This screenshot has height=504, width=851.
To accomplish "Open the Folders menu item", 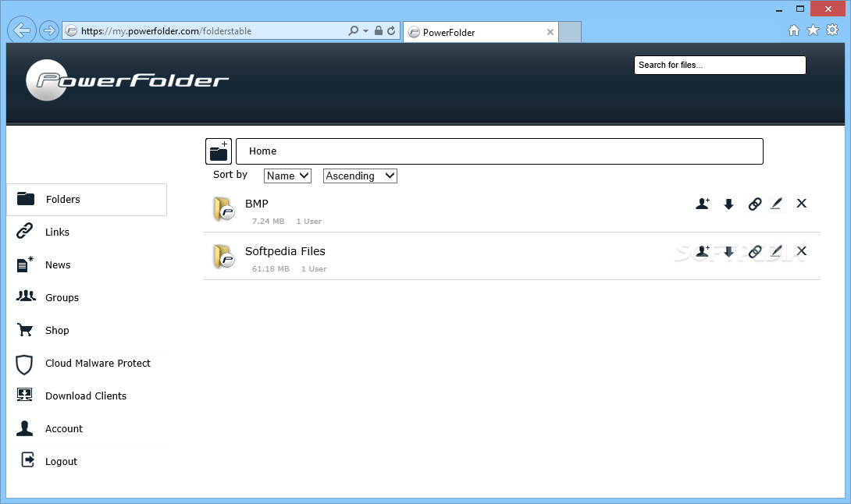I will pos(87,200).
